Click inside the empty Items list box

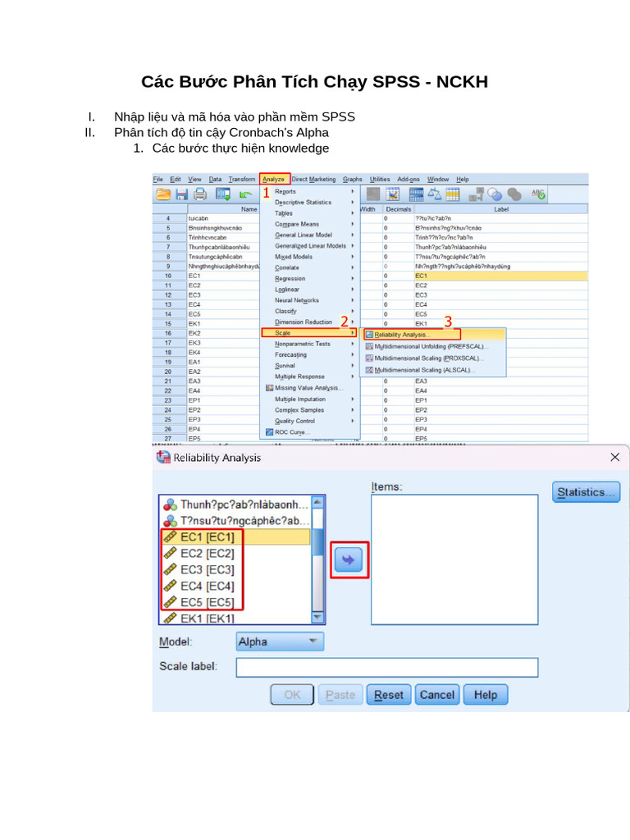click(x=454, y=559)
